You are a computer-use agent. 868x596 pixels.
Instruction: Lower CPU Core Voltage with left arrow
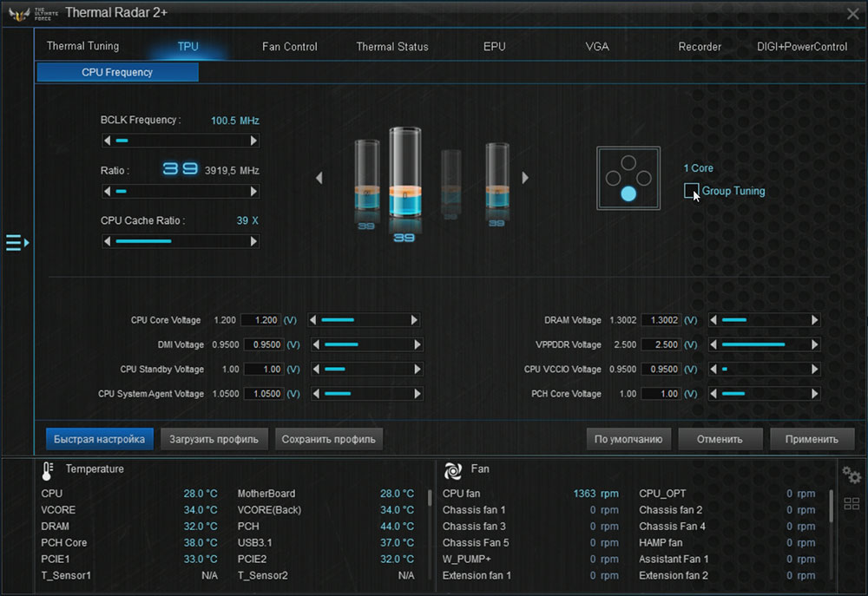coord(313,320)
